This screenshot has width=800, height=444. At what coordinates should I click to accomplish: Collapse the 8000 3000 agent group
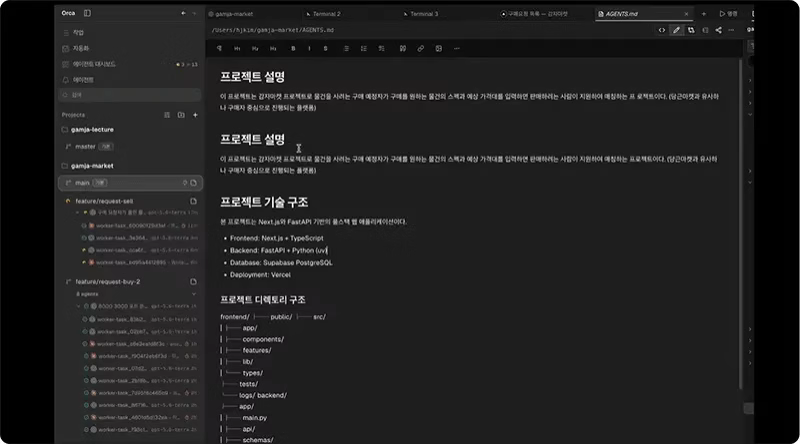tap(78, 306)
